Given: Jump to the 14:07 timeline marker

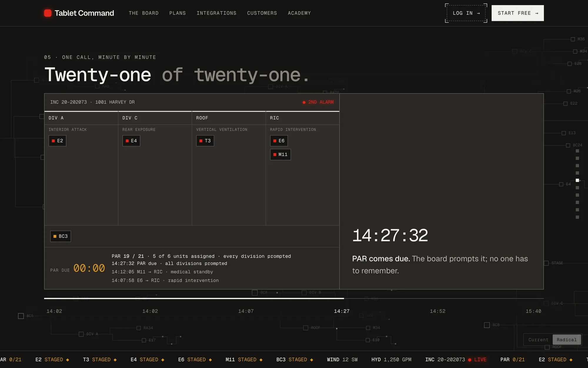Looking at the screenshot, I should [246, 311].
